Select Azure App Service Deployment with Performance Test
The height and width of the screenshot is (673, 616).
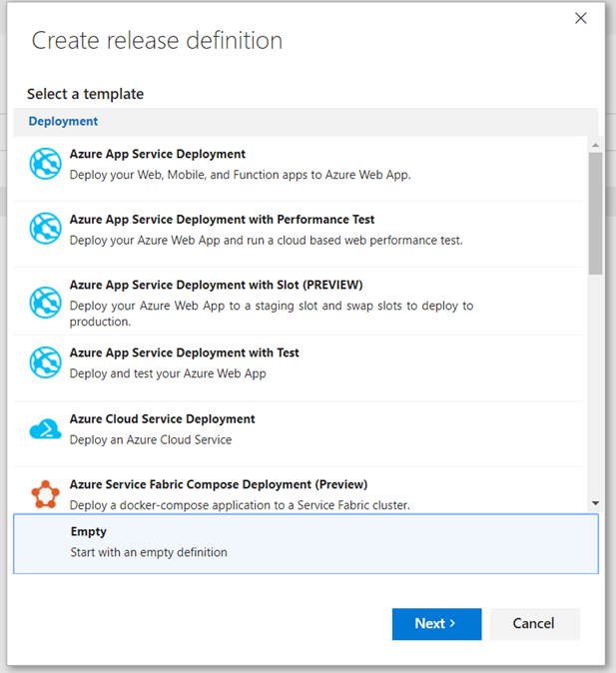[222, 220]
